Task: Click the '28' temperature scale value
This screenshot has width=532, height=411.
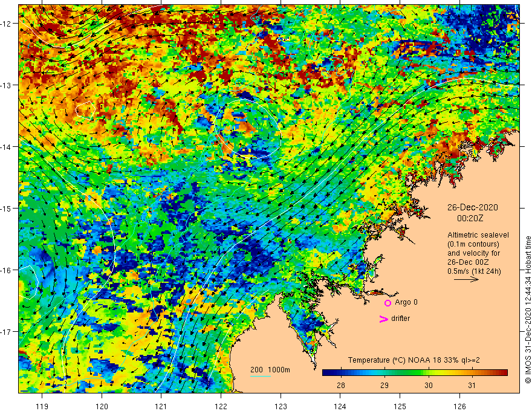Action: [341, 385]
